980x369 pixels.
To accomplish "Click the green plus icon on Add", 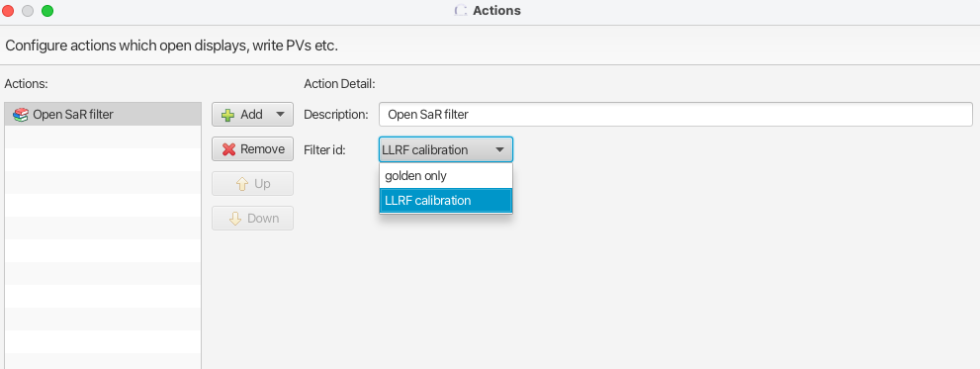I will (228, 115).
